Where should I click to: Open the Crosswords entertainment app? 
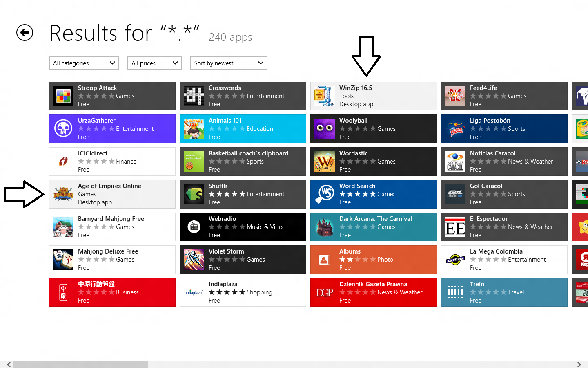[x=243, y=96]
